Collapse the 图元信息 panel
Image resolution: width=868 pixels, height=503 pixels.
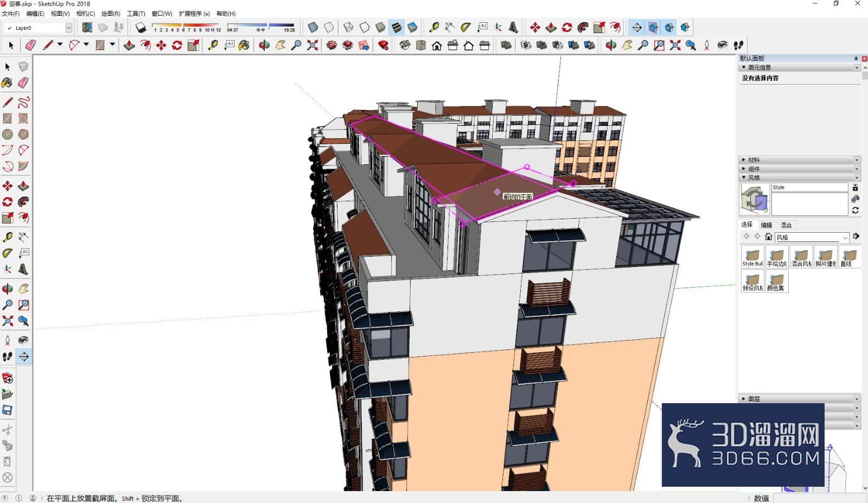(743, 67)
